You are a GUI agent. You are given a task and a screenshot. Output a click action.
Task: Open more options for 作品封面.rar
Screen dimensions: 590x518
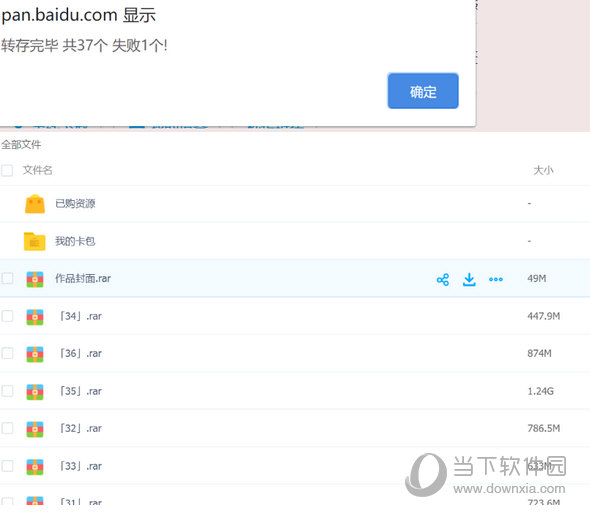click(496, 279)
